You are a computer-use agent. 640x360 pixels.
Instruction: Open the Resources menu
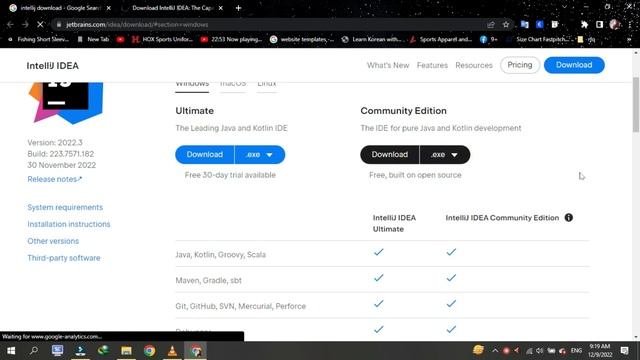tap(474, 65)
